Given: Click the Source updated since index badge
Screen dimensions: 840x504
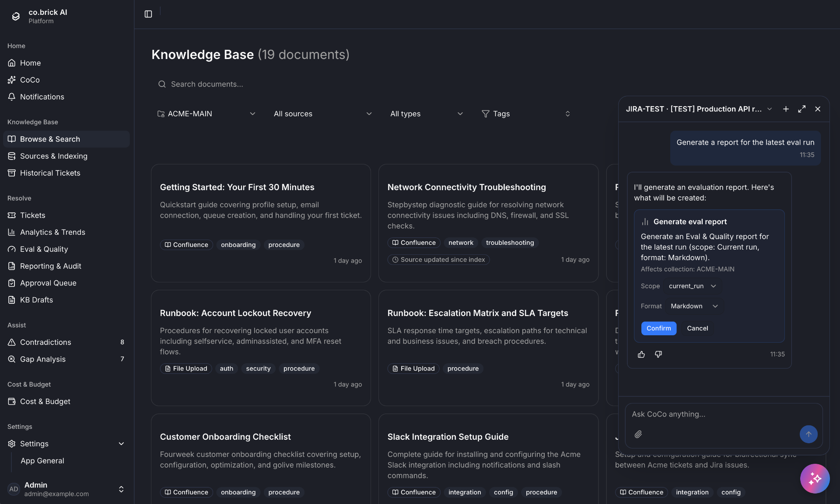Looking at the screenshot, I should point(438,260).
